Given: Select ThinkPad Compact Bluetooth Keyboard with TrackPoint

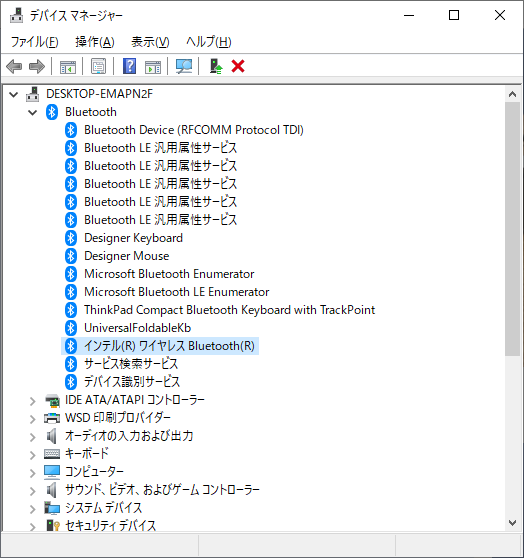Looking at the screenshot, I should click(x=230, y=310).
